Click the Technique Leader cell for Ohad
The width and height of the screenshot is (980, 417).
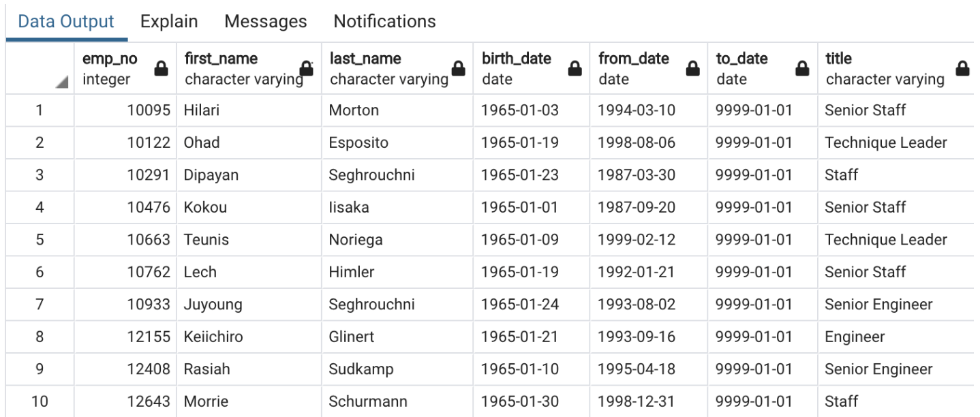[x=897, y=142]
